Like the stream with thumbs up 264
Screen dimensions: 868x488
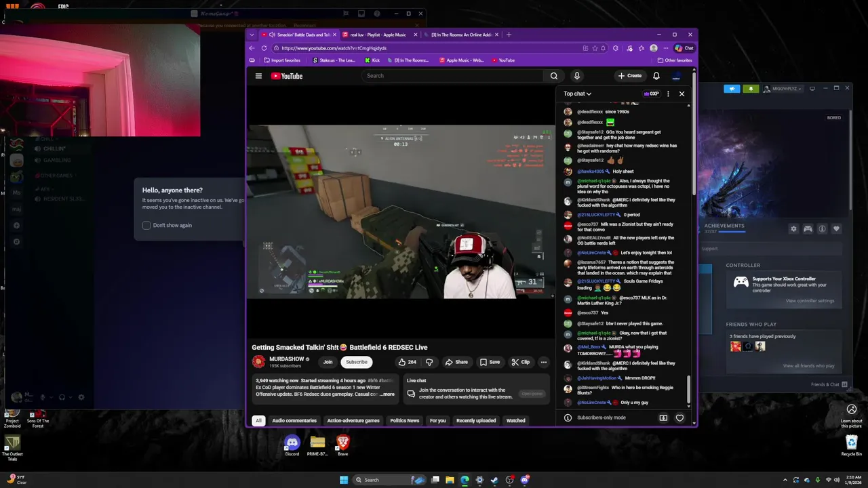408,362
